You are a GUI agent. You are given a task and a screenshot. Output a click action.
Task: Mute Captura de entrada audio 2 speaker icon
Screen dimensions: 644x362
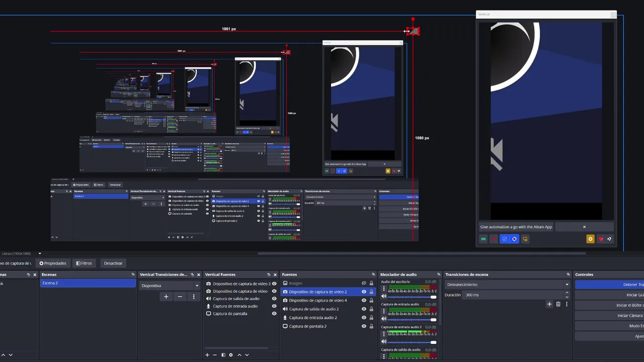coord(384,342)
